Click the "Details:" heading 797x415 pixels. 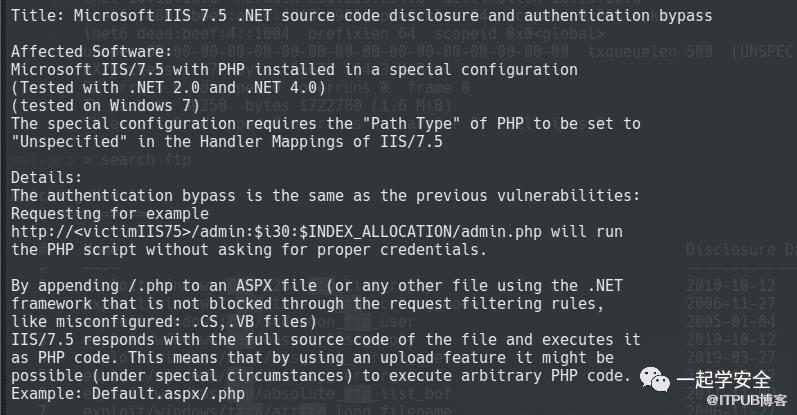pyautogui.click(x=44, y=176)
